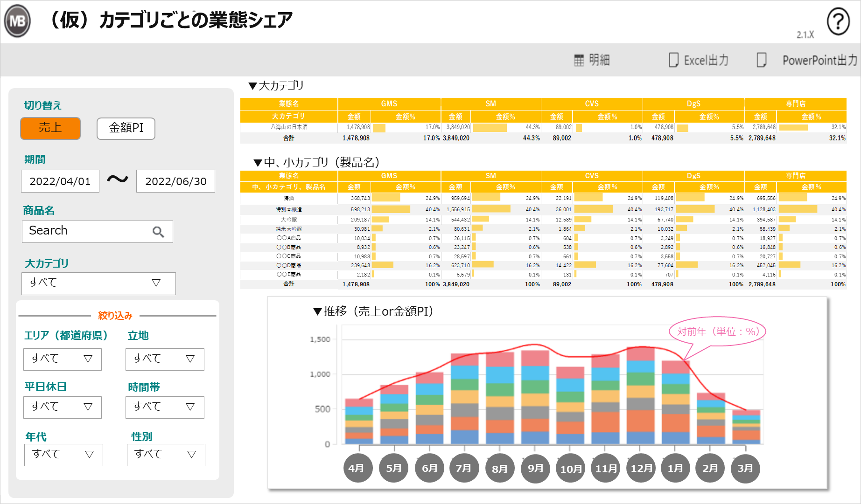861x504 pixels.
Task: Open the 性別 dropdown
Action: pyautogui.click(x=166, y=455)
